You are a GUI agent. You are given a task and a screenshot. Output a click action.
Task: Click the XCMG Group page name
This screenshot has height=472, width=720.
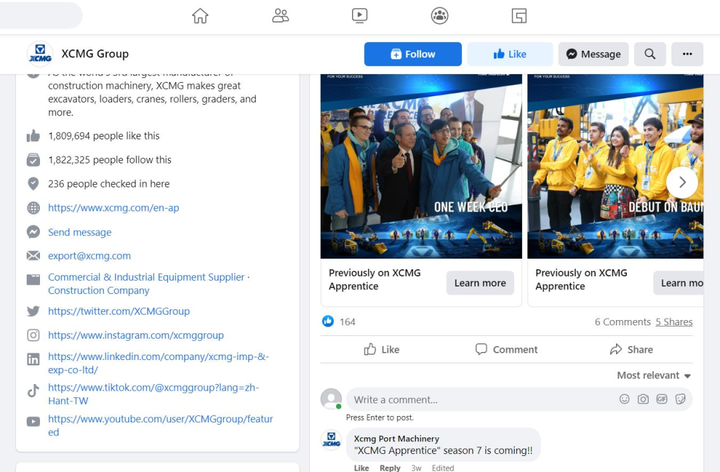point(95,54)
